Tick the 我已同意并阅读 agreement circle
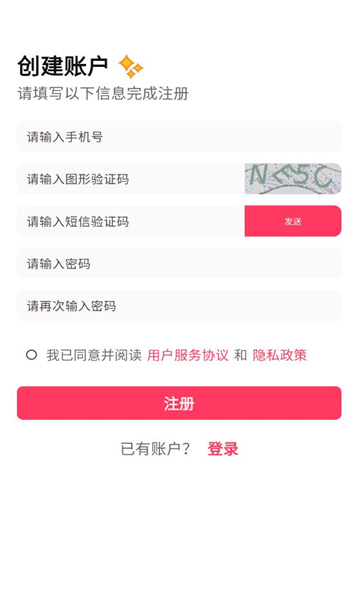Screen dimensions: 360x600 tap(31, 355)
